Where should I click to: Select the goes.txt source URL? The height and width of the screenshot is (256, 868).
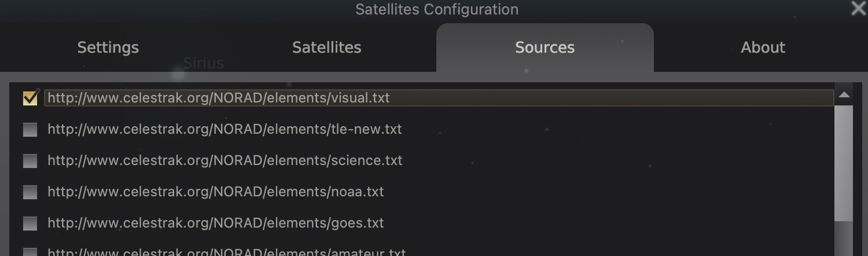215,223
